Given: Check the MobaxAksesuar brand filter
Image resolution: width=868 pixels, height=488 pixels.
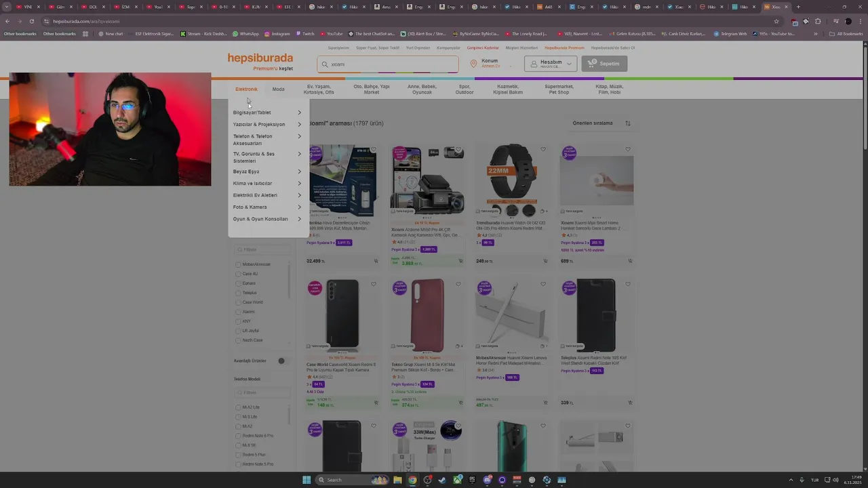Looking at the screenshot, I should pos(238,264).
